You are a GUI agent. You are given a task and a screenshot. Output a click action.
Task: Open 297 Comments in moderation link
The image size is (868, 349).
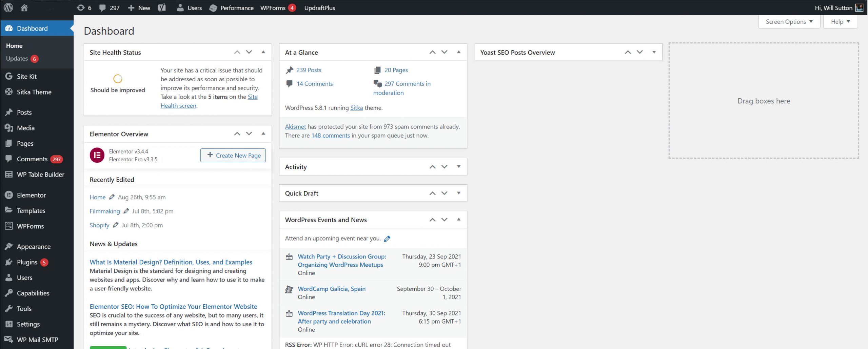pyautogui.click(x=402, y=88)
